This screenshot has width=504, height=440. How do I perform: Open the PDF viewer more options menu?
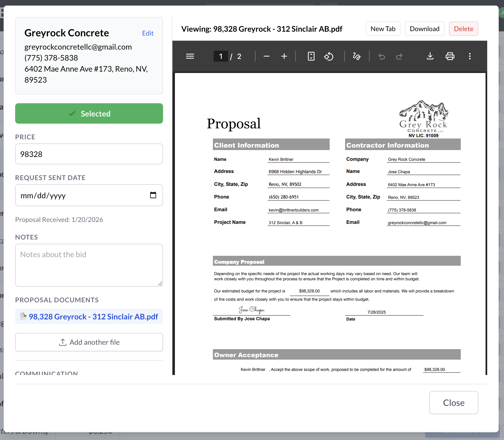pos(470,56)
